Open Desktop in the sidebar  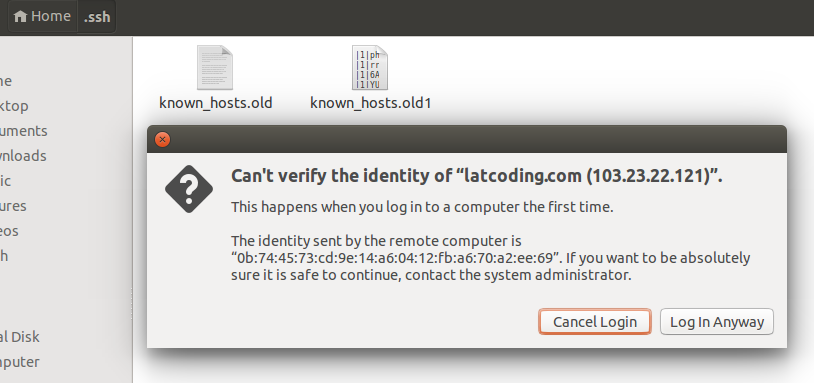pos(14,106)
